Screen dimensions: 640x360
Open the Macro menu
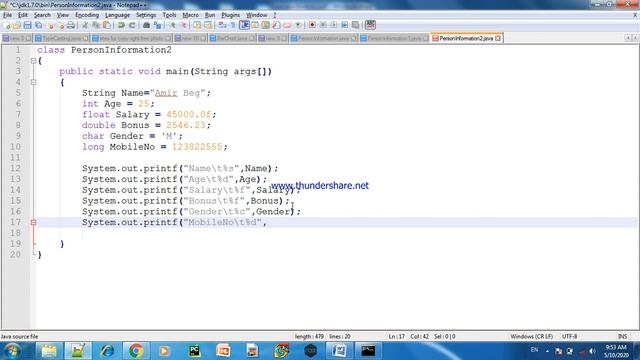click(x=191, y=15)
